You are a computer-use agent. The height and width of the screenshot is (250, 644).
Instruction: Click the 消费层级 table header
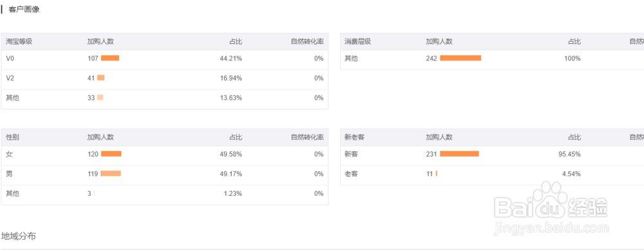click(x=357, y=41)
